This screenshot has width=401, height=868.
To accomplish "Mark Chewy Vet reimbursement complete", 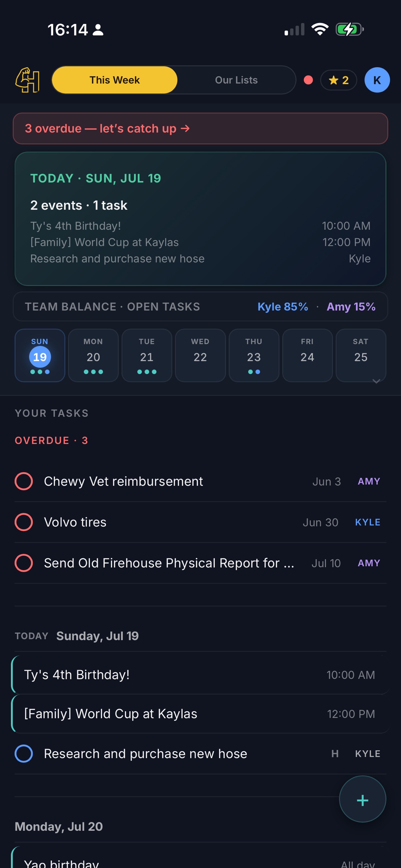I will [23, 481].
